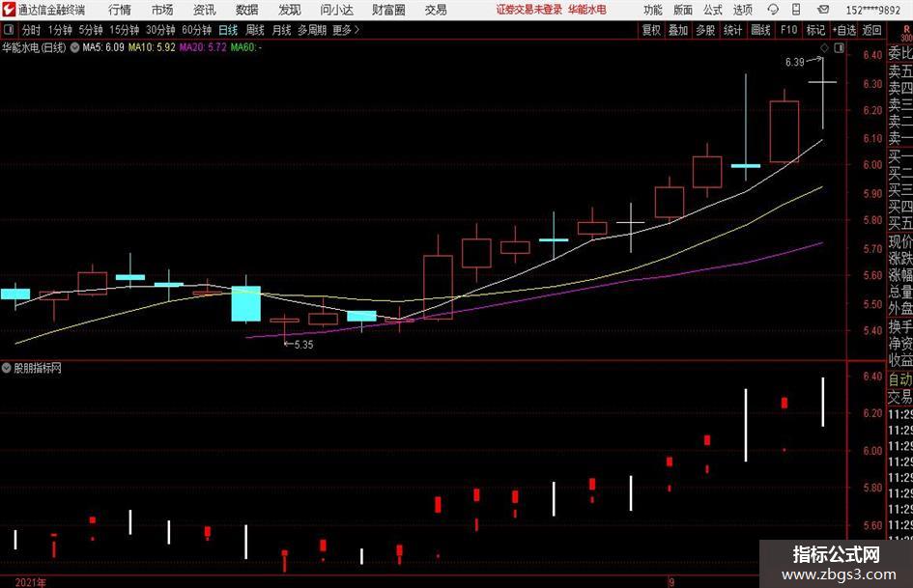The height and width of the screenshot is (588, 913).
Task: Open the 画线 drawing tools
Action: [760, 30]
